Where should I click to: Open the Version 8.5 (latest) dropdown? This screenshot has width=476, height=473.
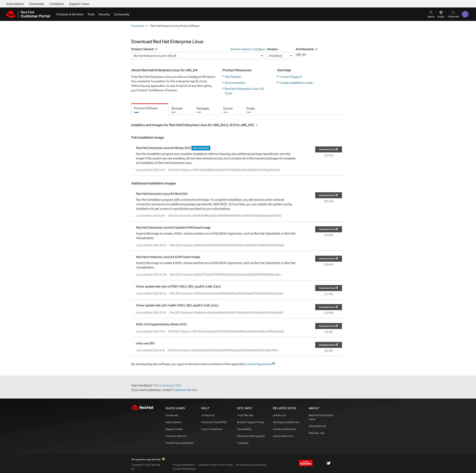click(x=280, y=56)
